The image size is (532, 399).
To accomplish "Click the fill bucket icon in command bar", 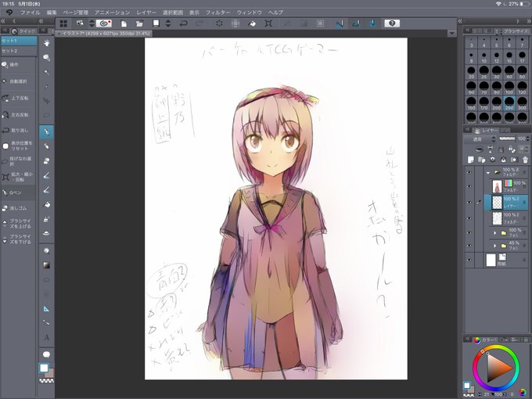I will 252,23.
